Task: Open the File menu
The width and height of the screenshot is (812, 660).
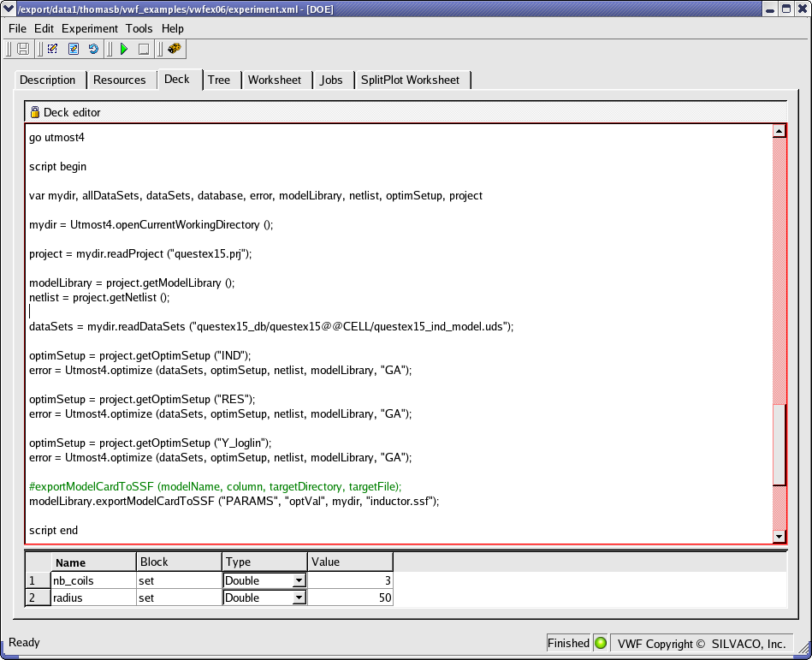Action: (17, 28)
